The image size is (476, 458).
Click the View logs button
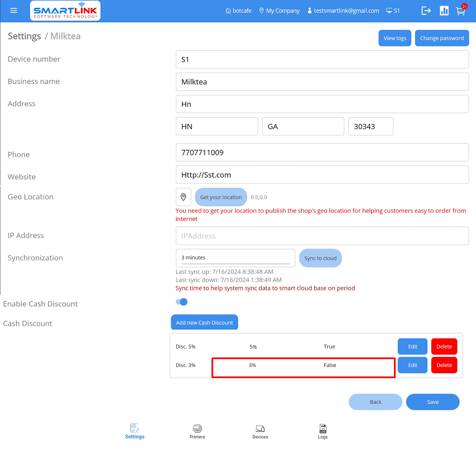pyautogui.click(x=395, y=38)
